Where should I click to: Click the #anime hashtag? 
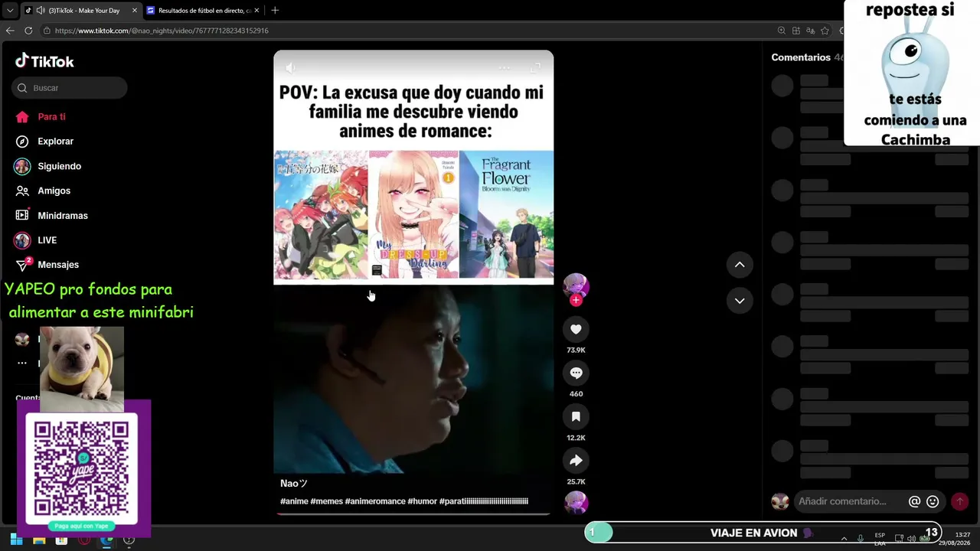point(294,501)
